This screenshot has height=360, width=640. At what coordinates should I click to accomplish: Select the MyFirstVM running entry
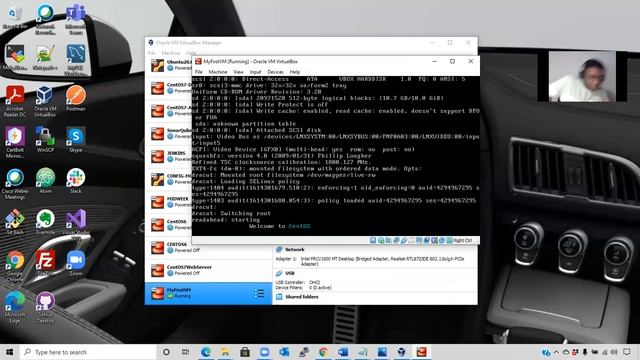(x=209, y=293)
